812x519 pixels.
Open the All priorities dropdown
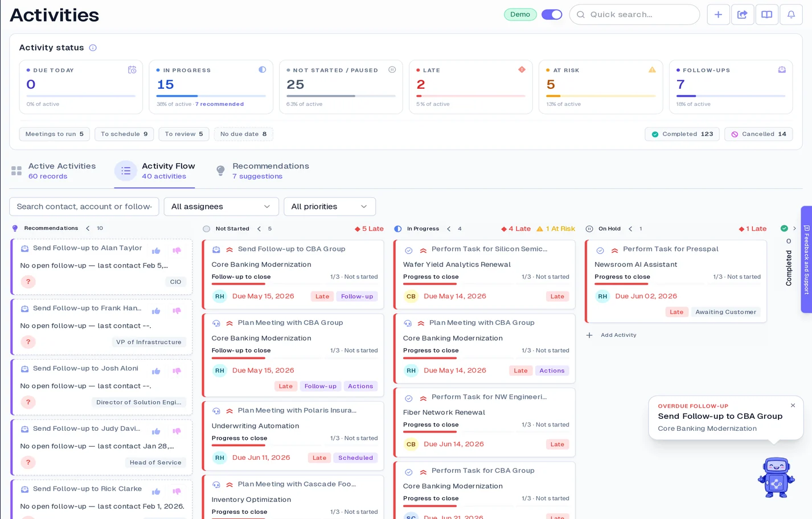tap(329, 207)
